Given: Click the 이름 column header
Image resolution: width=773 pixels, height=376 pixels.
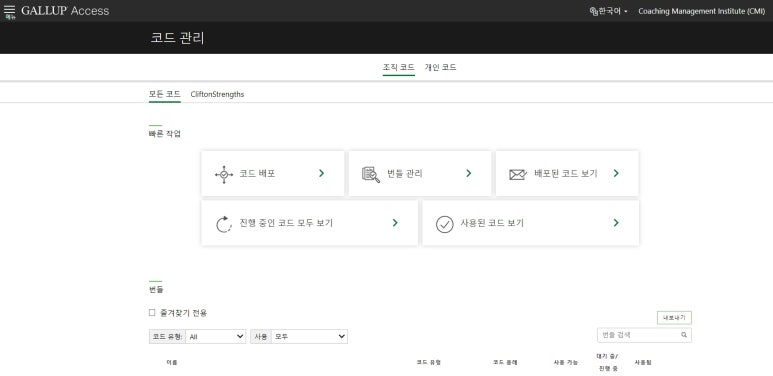Looking at the screenshot, I should [172, 362].
